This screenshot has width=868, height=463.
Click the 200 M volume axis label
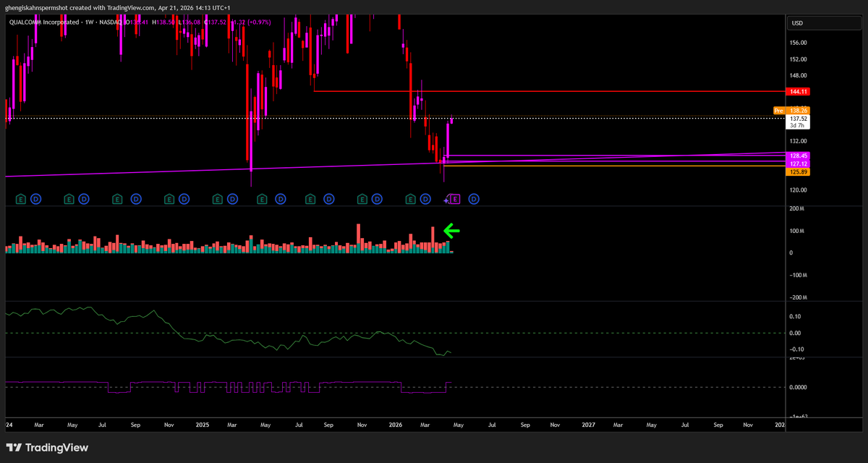(x=796, y=209)
